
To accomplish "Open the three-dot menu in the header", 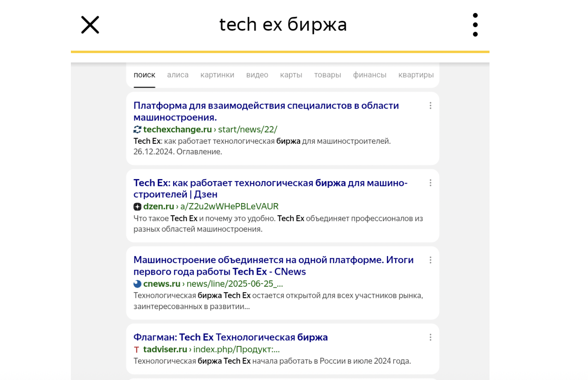I will click(475, 25).
